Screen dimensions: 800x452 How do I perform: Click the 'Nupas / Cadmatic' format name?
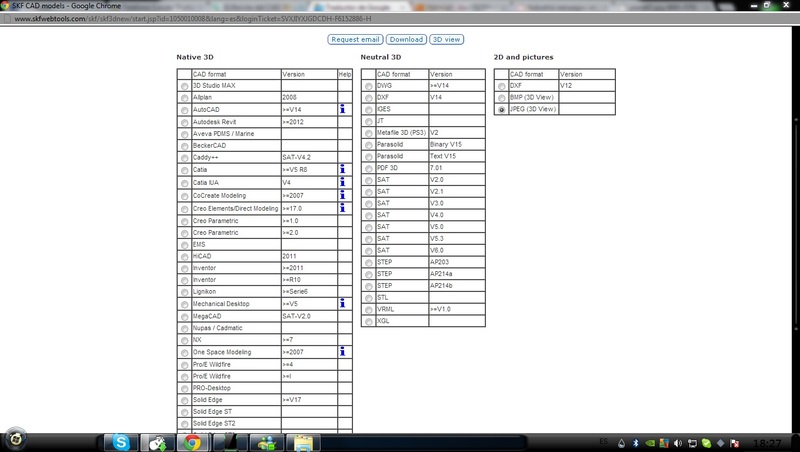pos(217,328)
